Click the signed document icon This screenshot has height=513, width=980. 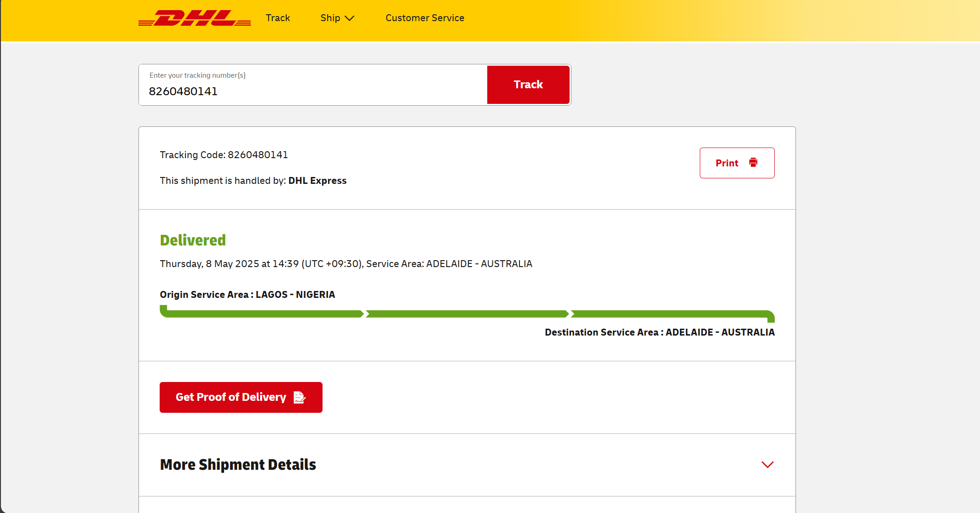tap(300, 397)
